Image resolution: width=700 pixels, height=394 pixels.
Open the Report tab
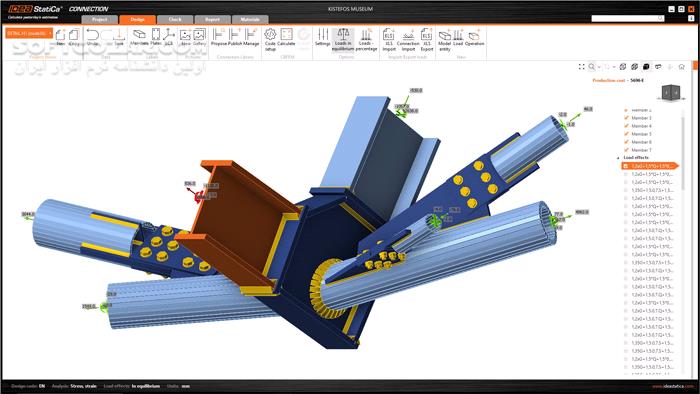pos(212,20)
